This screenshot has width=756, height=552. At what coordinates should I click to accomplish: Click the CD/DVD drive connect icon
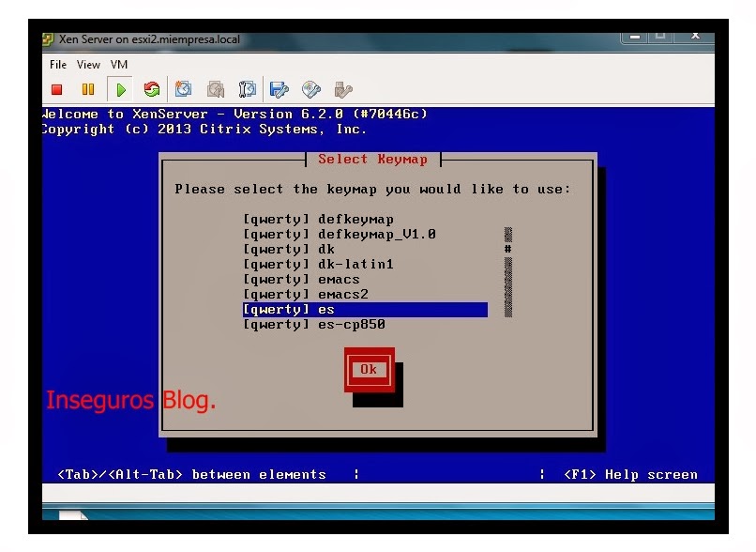pos(310,91)
